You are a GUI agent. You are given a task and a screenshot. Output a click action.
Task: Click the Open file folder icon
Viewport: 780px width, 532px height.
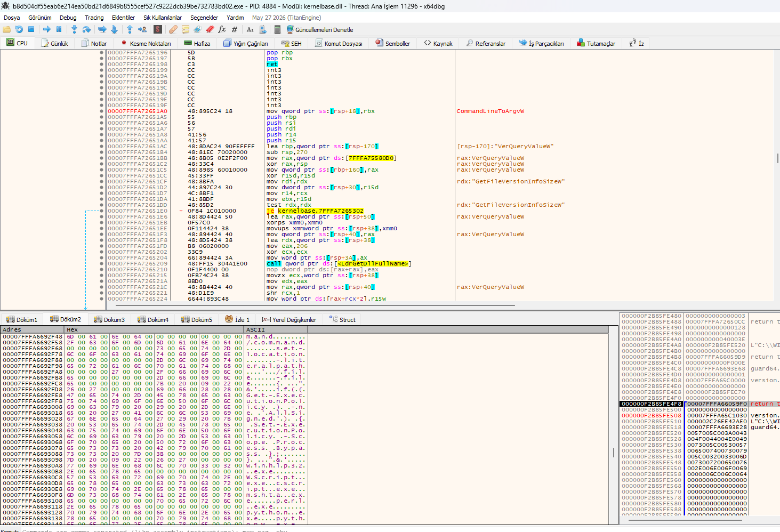[x=7, y=29]
